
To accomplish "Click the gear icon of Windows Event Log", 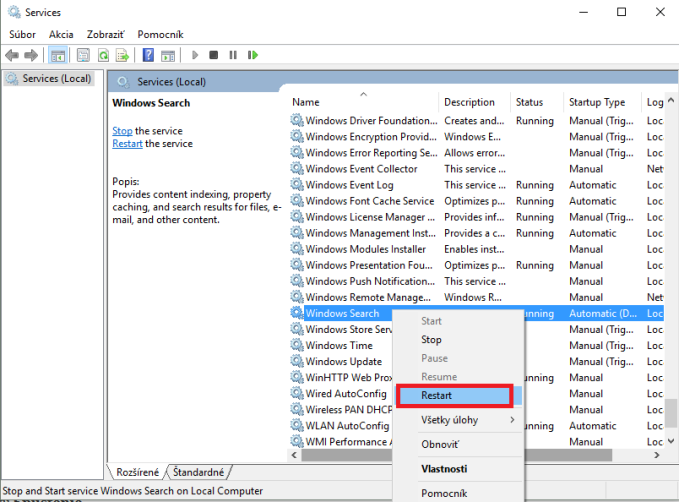I will coord(297,185).
